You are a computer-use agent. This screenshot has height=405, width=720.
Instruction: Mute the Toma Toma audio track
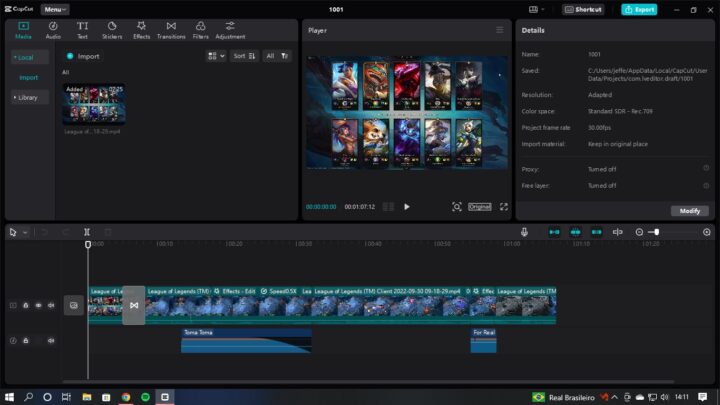click(x=51, y=340)
